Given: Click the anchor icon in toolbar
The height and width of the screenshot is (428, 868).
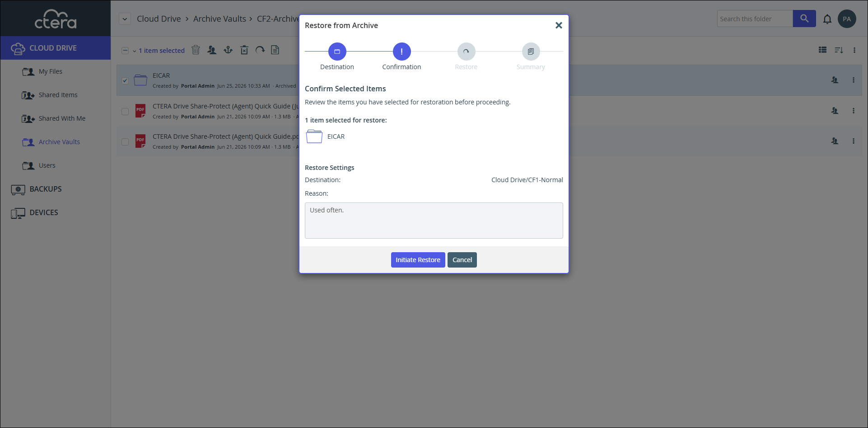Looking at the screenshot, I should click(228, 50).
